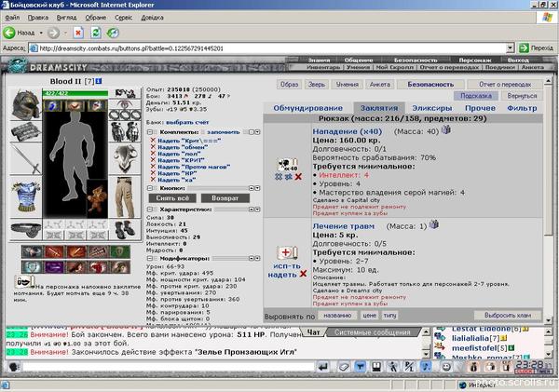This screenshot has width=559, height=392.
Task: Click the Enter arrow send-message icon
Action: (x=322, y=366)
